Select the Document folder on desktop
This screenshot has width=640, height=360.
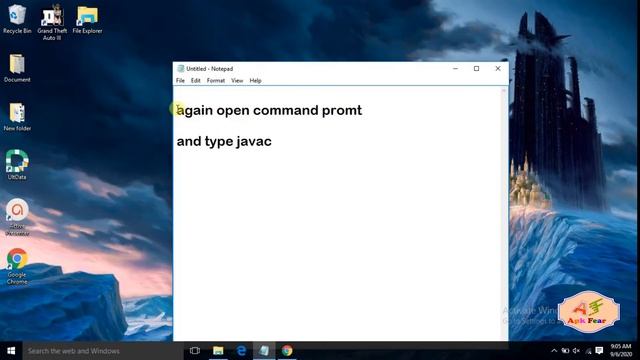point(17,68)
